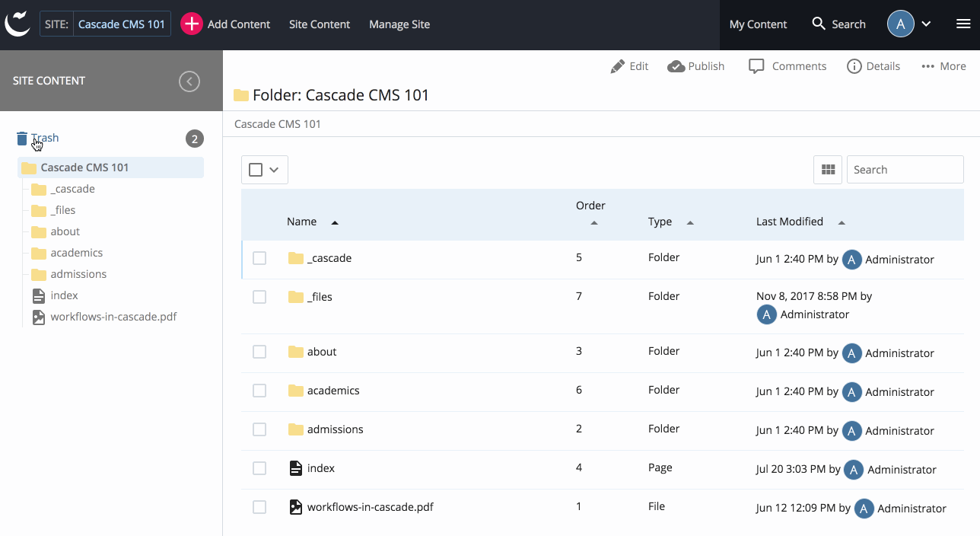Check the academics row checkbox
This screenshot has width=980, height=536.
pyautogui.click(x=259, y=391)
